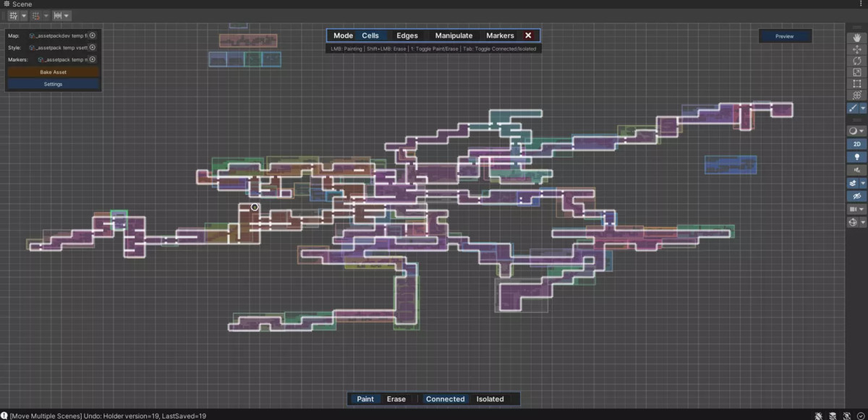The image size is (868, 420).
Task: Switch to Erase mode
Action: [x=396, y=399]
